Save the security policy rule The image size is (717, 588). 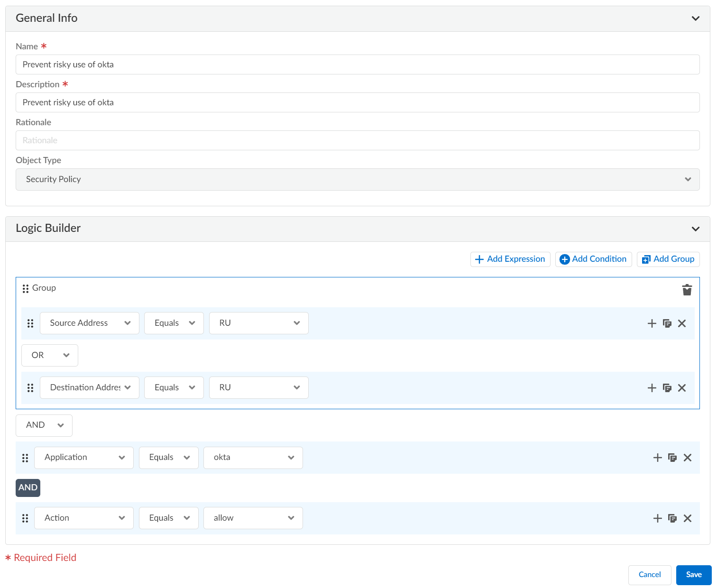(693, 575)
